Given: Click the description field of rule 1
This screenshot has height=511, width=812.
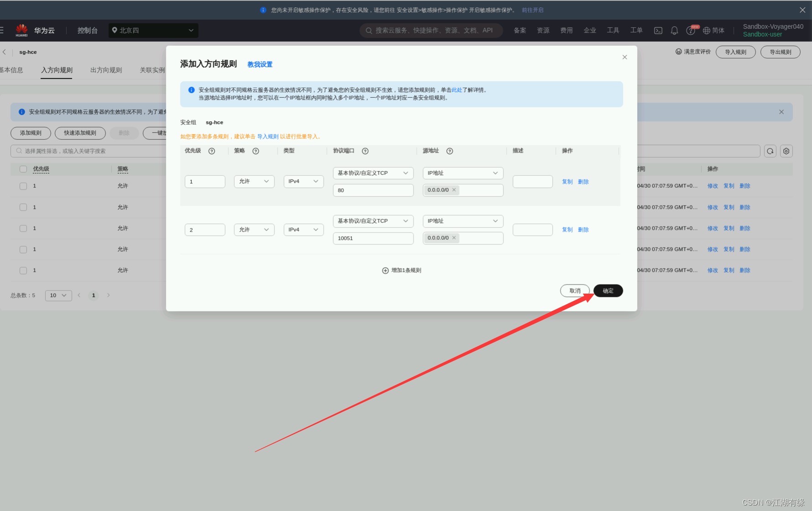Looking at the screenshot, I should click(533, 182).
